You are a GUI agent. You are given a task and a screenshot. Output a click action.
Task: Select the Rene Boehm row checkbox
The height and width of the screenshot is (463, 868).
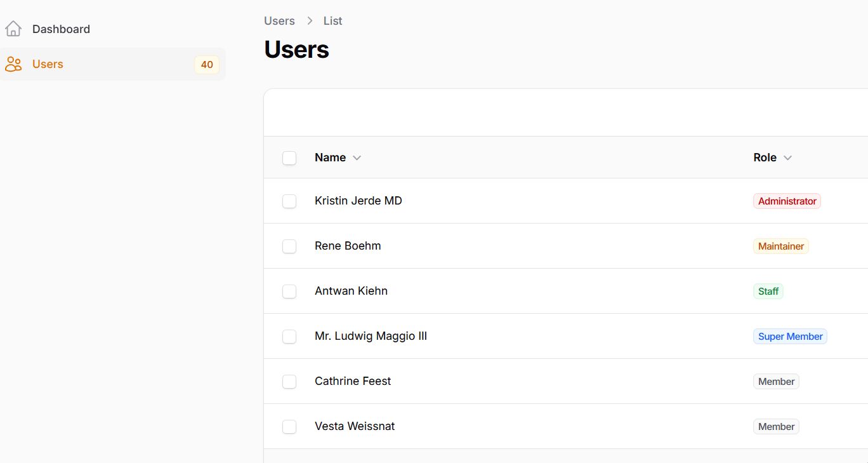[289, 246]
